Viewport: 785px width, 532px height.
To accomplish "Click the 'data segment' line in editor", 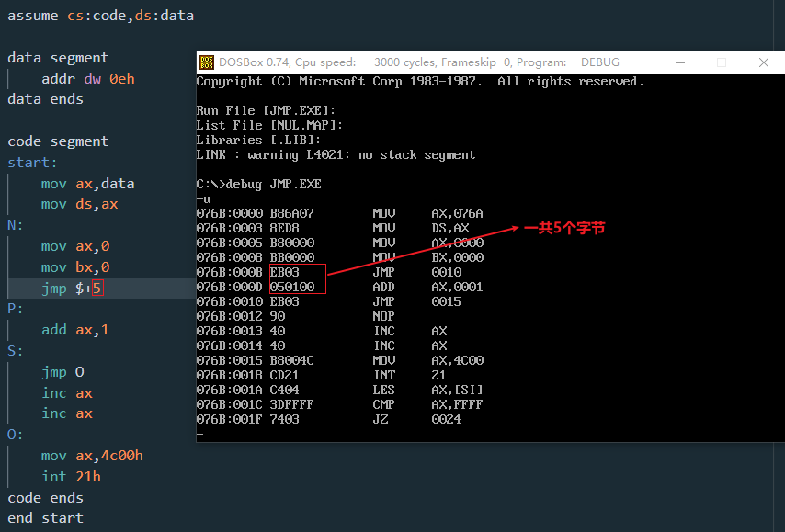I will point(58,58).
